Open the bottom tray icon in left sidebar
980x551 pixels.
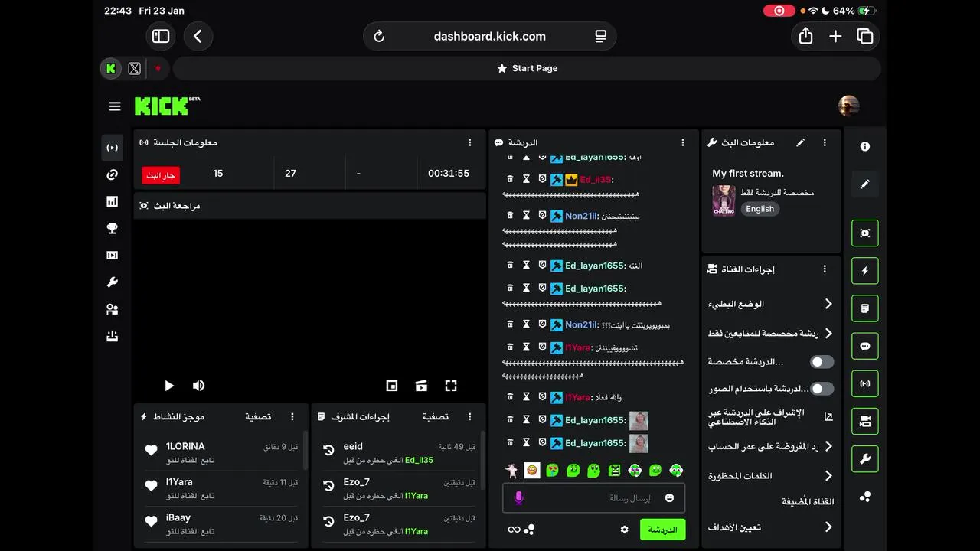(113, 336)
